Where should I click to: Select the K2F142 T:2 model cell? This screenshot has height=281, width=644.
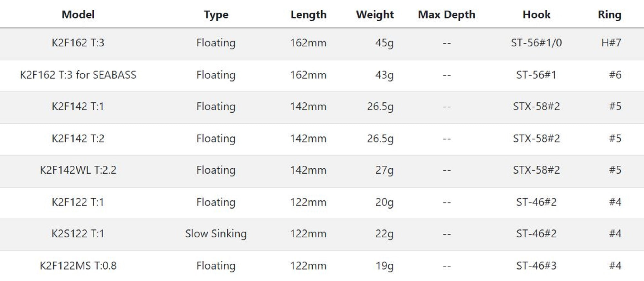pyautogui.click(x=78, y=139)
